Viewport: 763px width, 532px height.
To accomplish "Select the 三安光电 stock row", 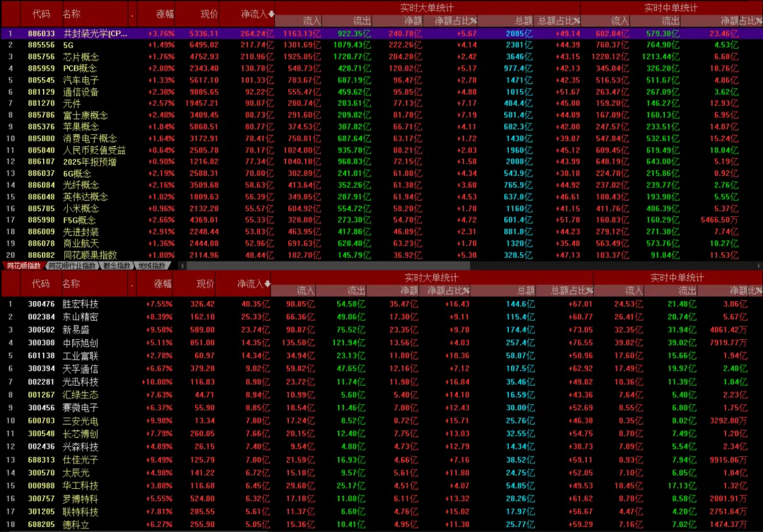I will pos(381,420).
